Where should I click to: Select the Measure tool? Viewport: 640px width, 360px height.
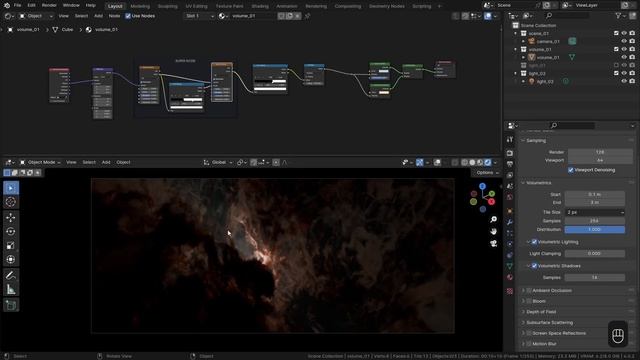pyautogui.click(x=11, y=289)
